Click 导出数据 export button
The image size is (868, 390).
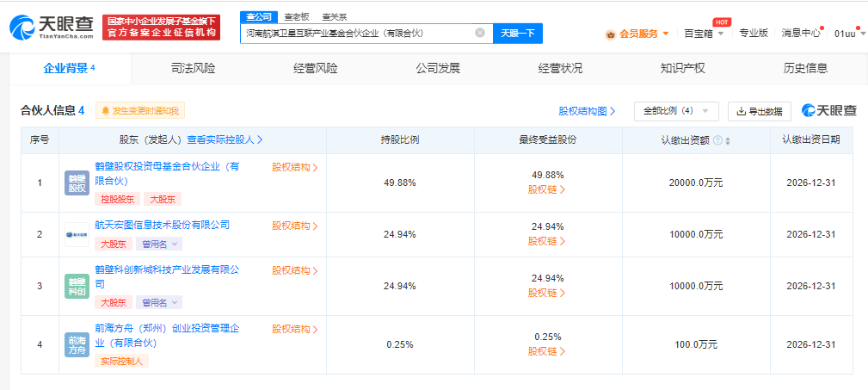click(x=759, y=111)
